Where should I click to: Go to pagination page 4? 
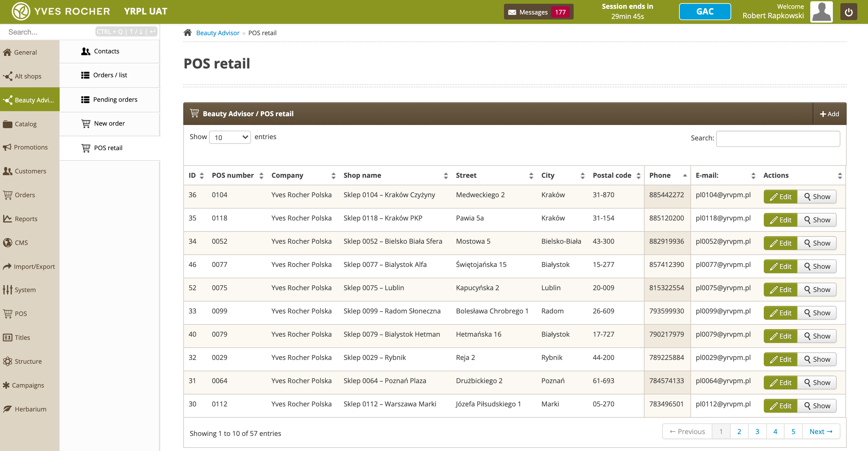pyautogui.click(x=775, y=432)
